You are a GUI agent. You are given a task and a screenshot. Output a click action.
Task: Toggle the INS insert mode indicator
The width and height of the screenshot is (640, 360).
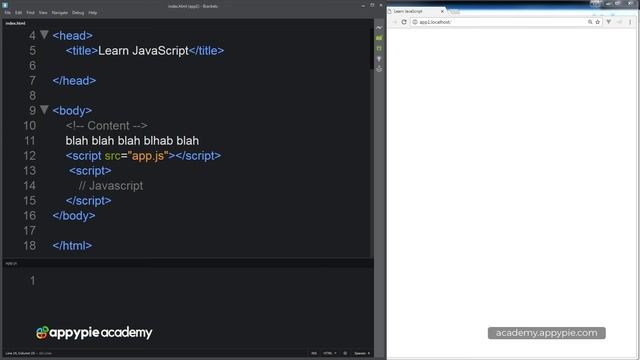pyautogui.click(x=314, y=353)
